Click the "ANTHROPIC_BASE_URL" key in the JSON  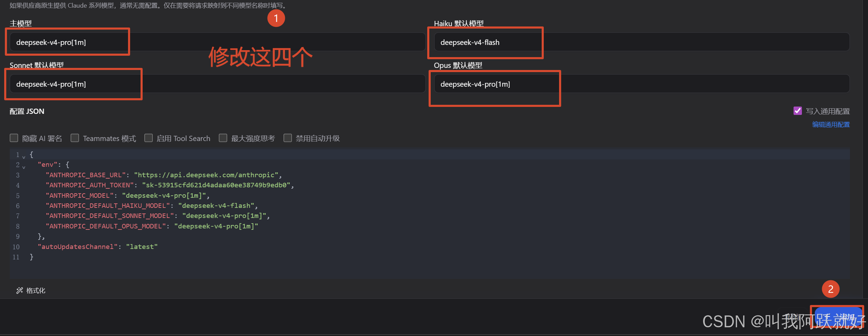(x=86, y=175)
